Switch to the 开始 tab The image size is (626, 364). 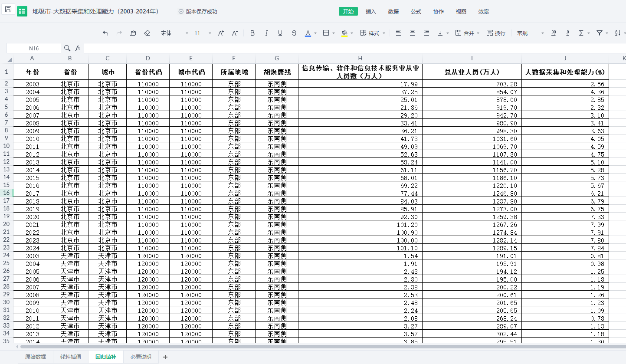(348, 12)
